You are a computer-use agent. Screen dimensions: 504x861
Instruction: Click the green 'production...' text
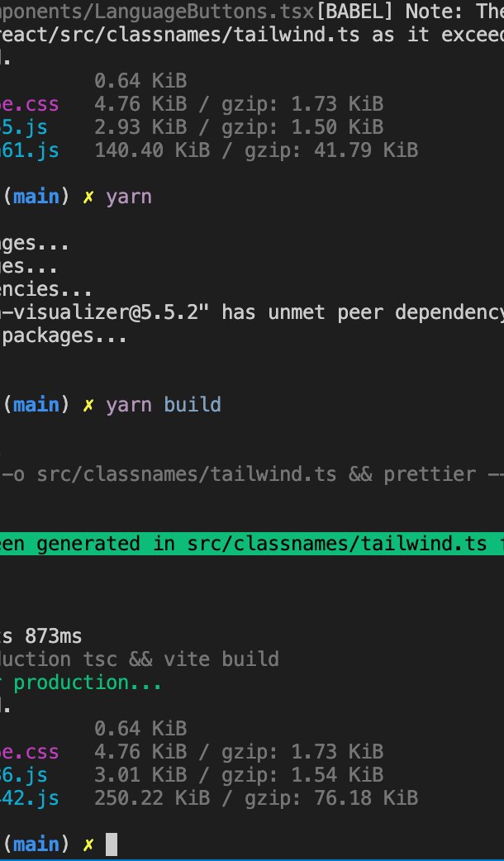pos(88,683)
